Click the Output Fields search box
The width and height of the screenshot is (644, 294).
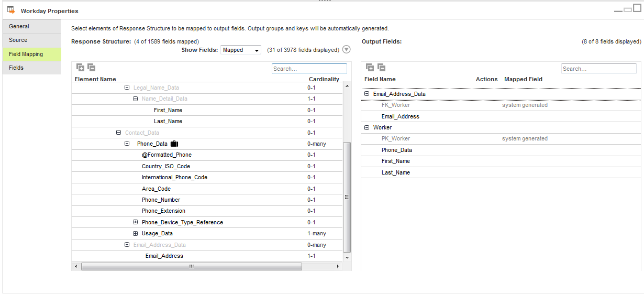[599, 69]
